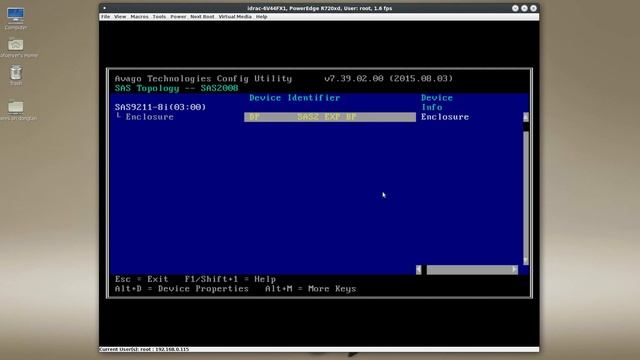The image size is (640, 360).
Task: Click the window menu icon in title bar
Action: pyautogui.click(x=104, y=8)
